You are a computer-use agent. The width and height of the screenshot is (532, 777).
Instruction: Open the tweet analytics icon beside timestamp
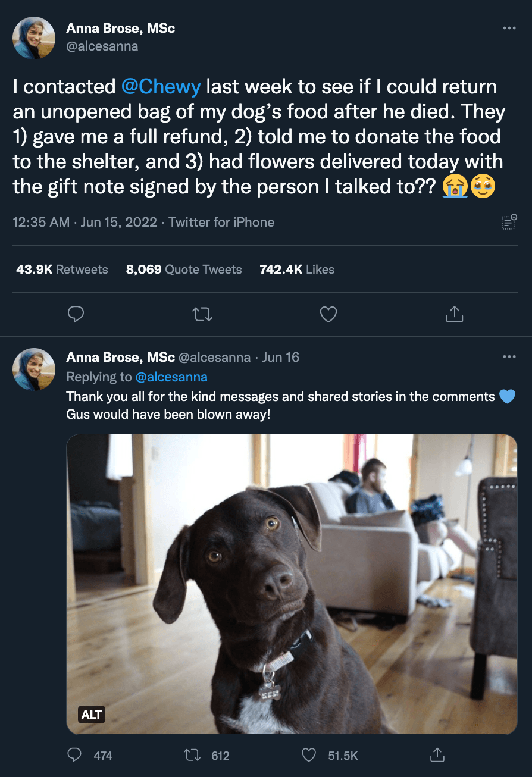(x=509, y=222)
